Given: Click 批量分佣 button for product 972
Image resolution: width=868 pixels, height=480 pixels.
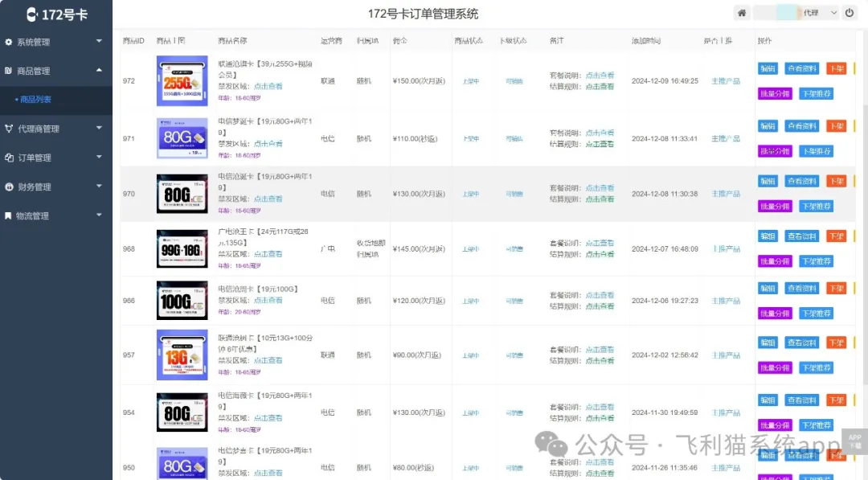Looking at the screenshot, I should pyautogui.click(x=775, y=93).
